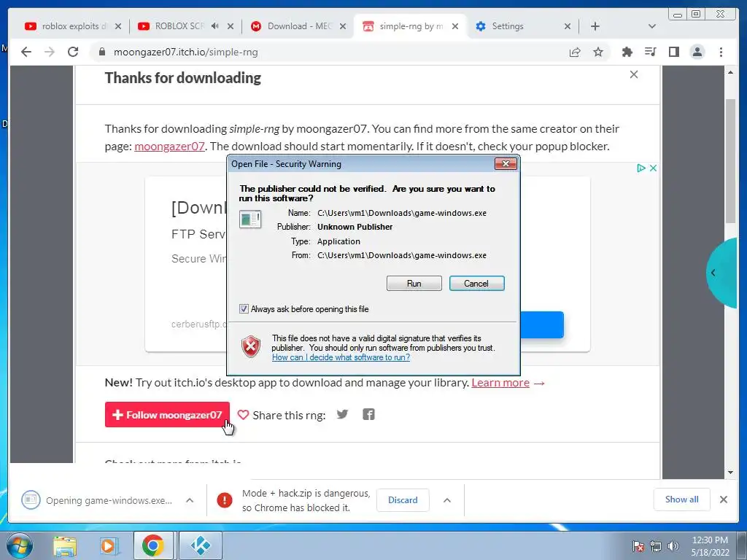The width and height of the screenshot is (747, 560).
Task: Click the page vertical scrollbar thumb
Action: [x=731, y=161]
